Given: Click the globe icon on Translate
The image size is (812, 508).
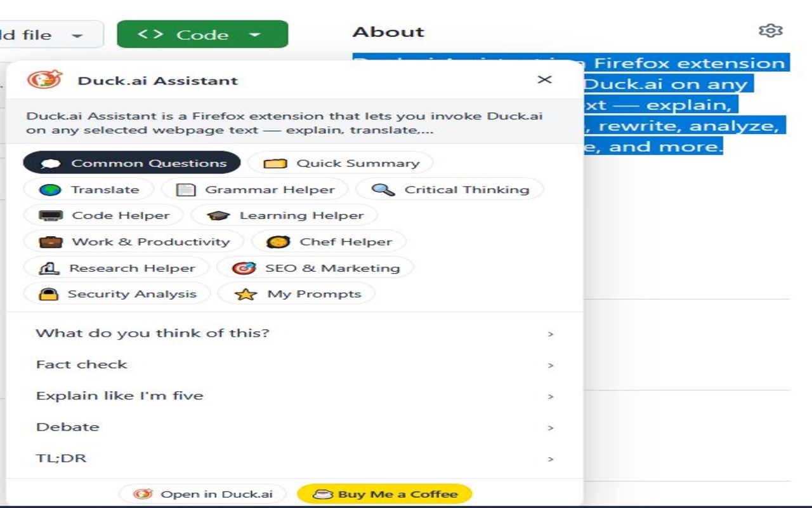Looking at the screenshot, I should point(50,190).
